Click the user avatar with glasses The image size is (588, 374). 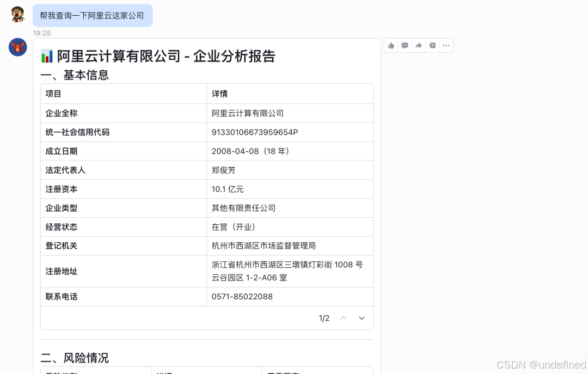[17, 14]
